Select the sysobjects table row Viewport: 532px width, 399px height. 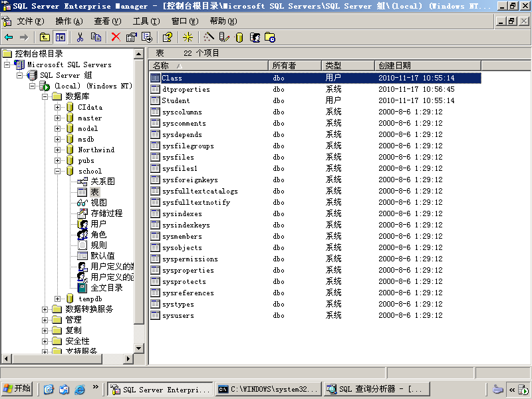pyautogui.click(x=315, y=247)
